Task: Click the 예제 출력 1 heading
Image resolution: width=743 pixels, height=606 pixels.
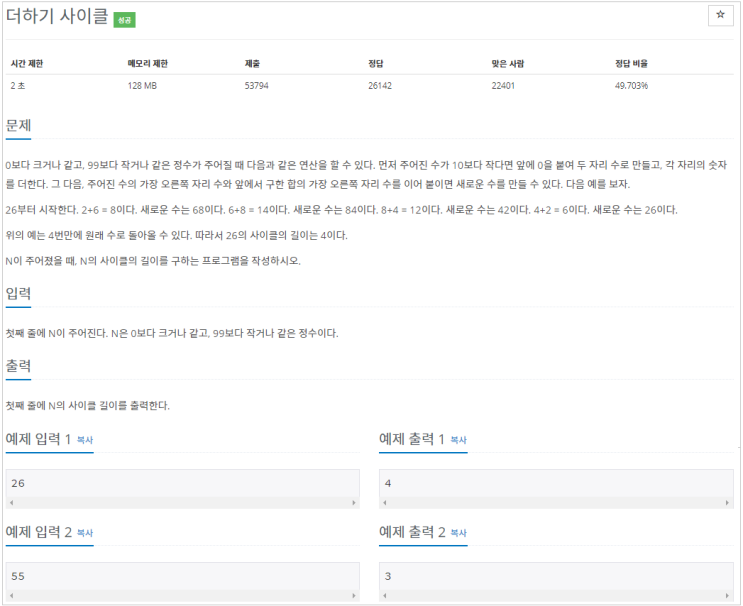Action: [412, 439]
